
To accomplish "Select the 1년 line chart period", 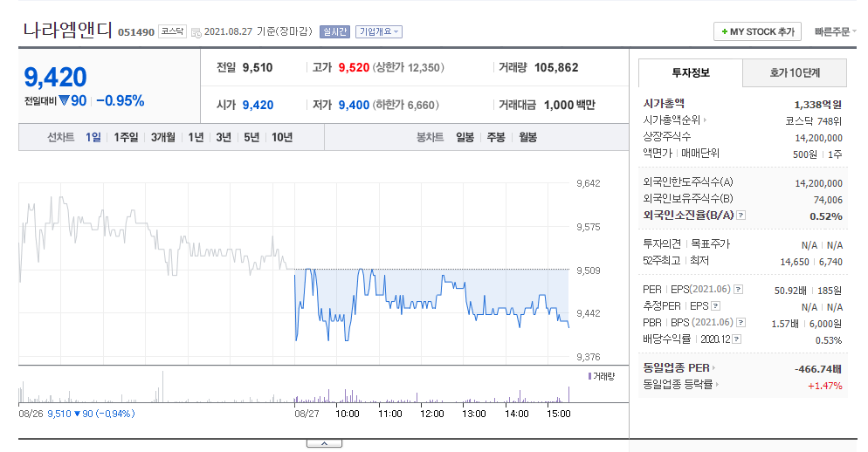I will tap(196, 137).
